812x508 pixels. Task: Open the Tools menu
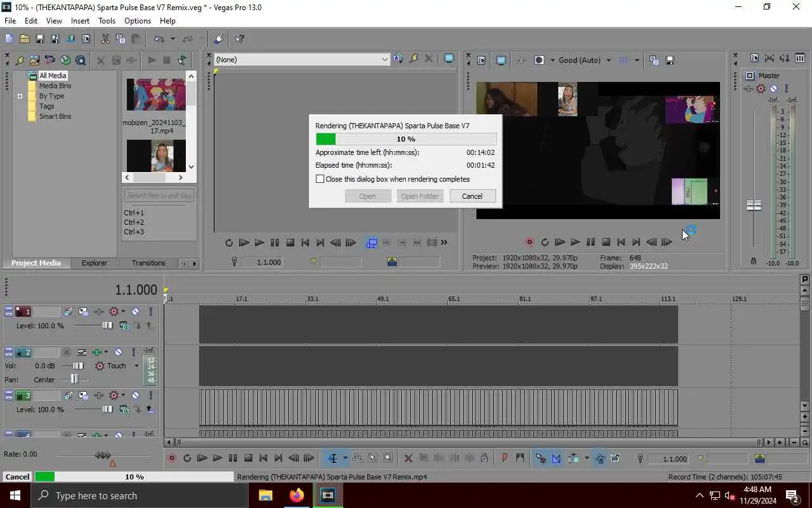coord(107,21)
